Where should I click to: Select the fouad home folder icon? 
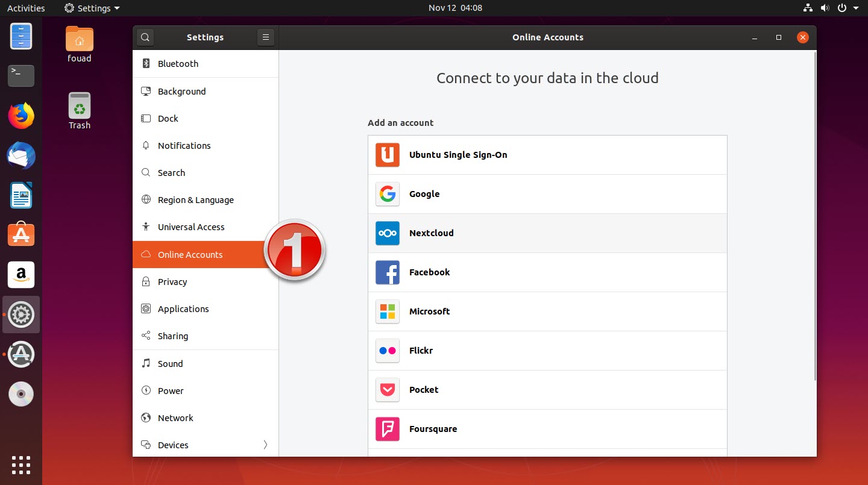pyautogui.click(x=80, y=45)
